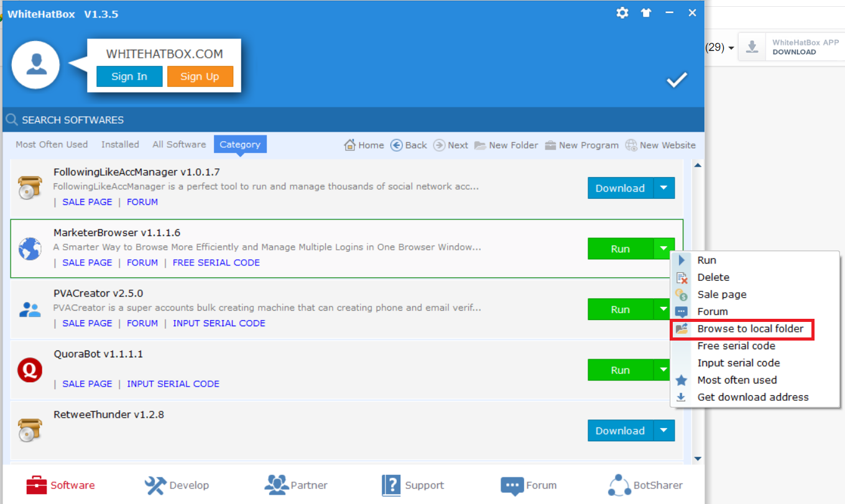Click the large white checkmark icon
The width and height of the screenshot is (845, 504).
click(676, 80)
